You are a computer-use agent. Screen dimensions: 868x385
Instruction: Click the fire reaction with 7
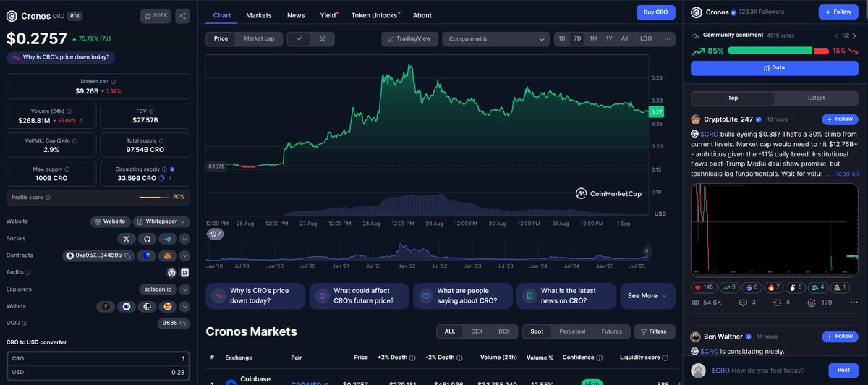(x=775, y=287)
